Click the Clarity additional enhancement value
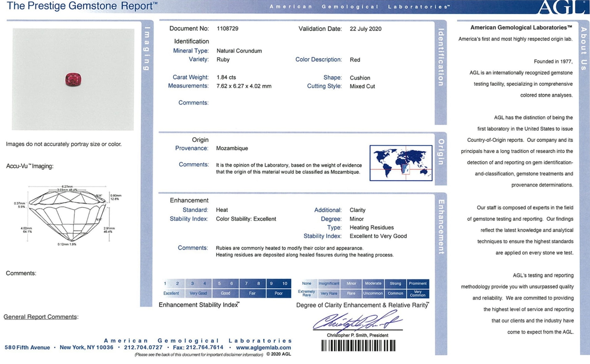Viewport: 590px width, 364px height. click(x=358, y=210)
